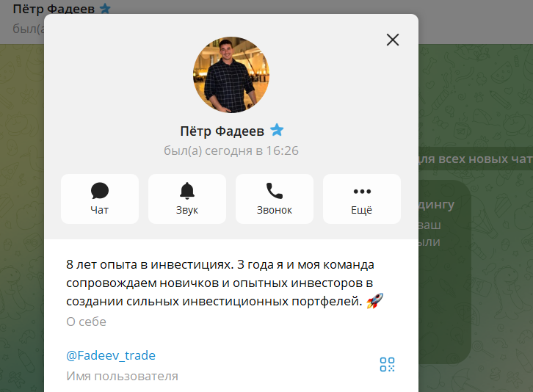Viewport: 533px width, 392px height.
Task: Click the Имя пользователя label
Action: [122, 376]
